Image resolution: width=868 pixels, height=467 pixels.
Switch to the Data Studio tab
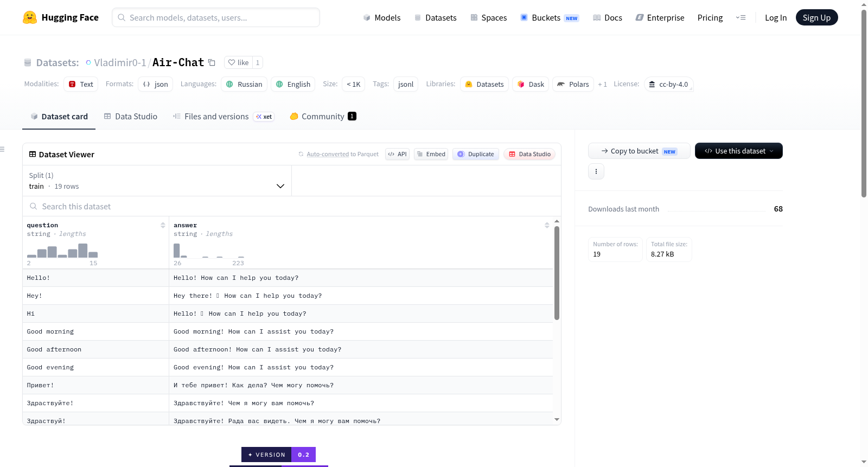tap(131, 117)
